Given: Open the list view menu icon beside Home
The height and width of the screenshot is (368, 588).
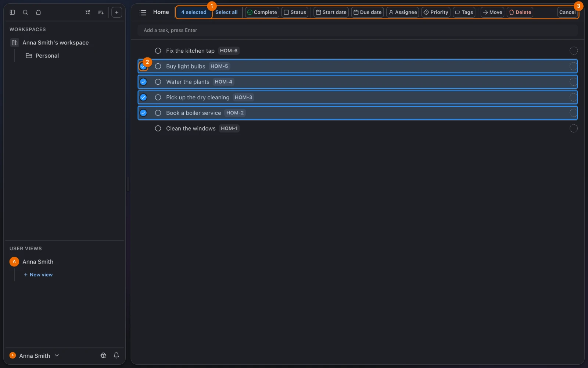Looking at the screenshot, I should click(x=143, y=13).
